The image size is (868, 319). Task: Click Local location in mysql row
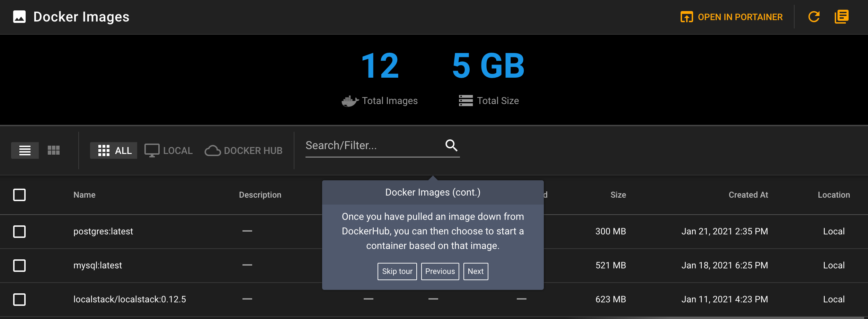click(x=834, y=265)
